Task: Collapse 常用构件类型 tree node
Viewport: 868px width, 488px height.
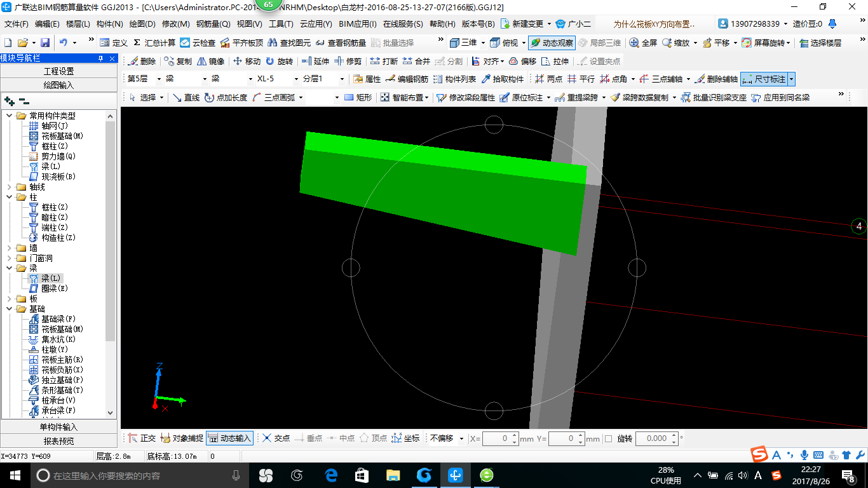Action: (x=10, y=116)
